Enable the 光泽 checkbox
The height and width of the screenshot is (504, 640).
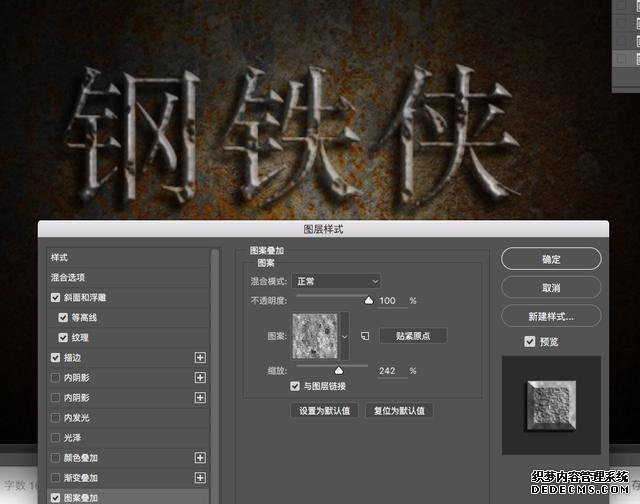coord(56,437)
